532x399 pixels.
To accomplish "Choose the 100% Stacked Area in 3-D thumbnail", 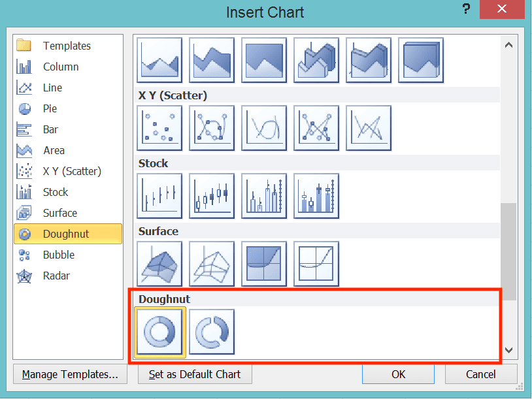I will 421,60.
